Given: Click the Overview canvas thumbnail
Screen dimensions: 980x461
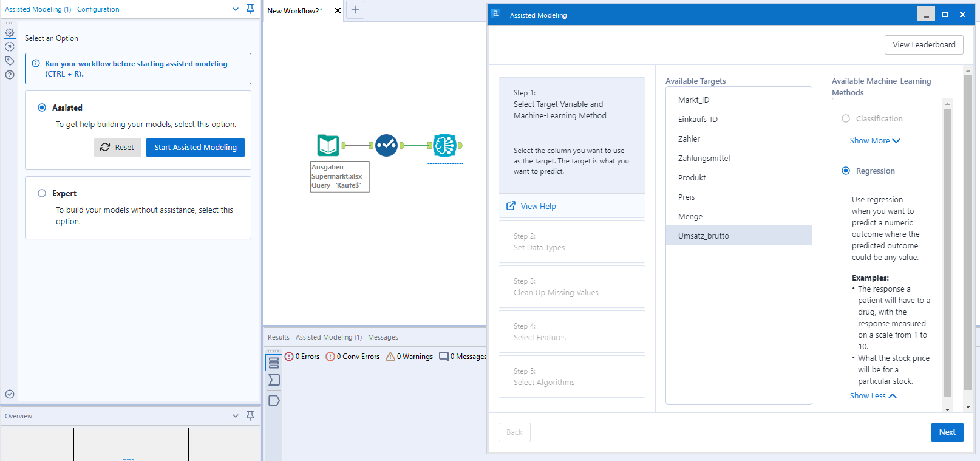Looking at the screenshot, I should click(x=131, y=444).
